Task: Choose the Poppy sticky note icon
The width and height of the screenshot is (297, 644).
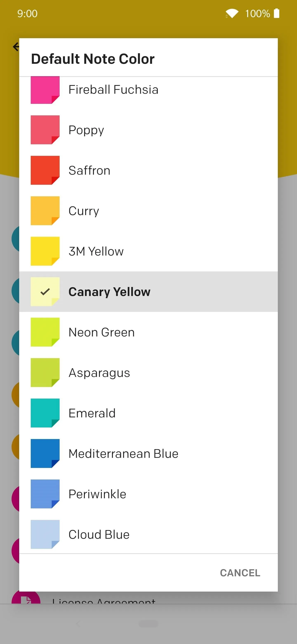Action: tap(45, 130)
